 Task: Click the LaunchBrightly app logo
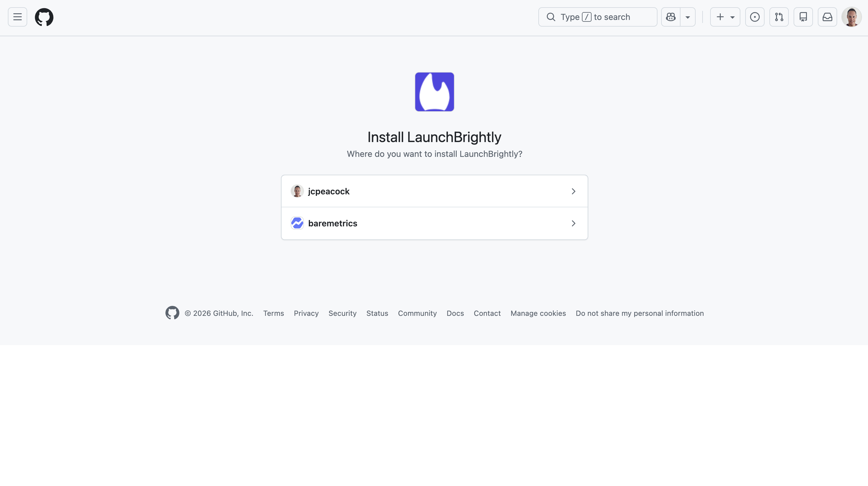click(x=434, y=92)
